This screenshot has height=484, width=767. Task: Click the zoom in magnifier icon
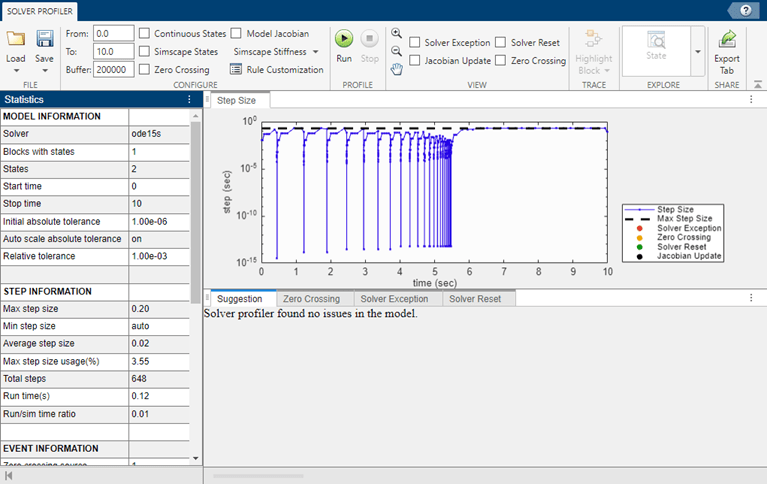coord(397,34)
